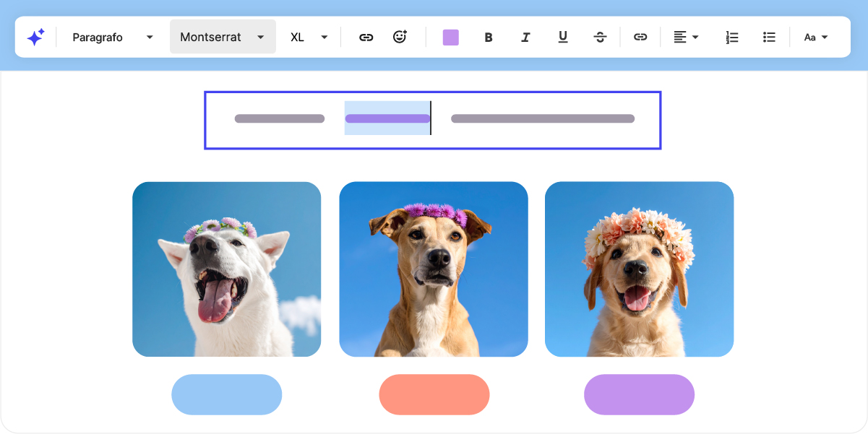Open the AI sparkle assistant
This screenshot has height=434, width=868.
[35, 37]
